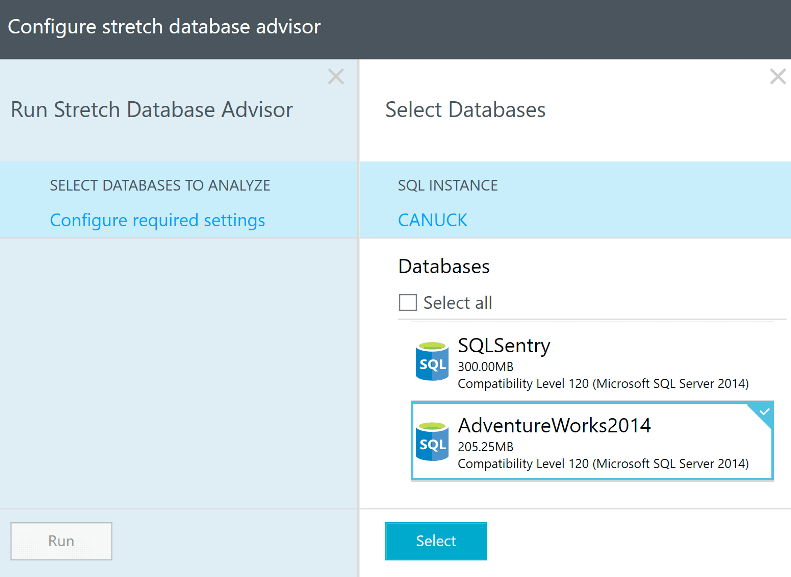Click the CANUCK SQL instance link
This screenshot has width=791, height=577.
[432, 220]
